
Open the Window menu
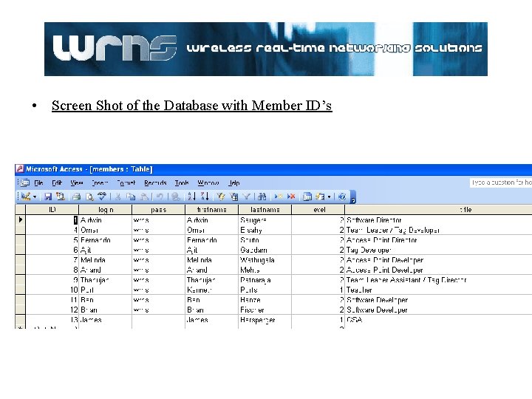point(208,183)
